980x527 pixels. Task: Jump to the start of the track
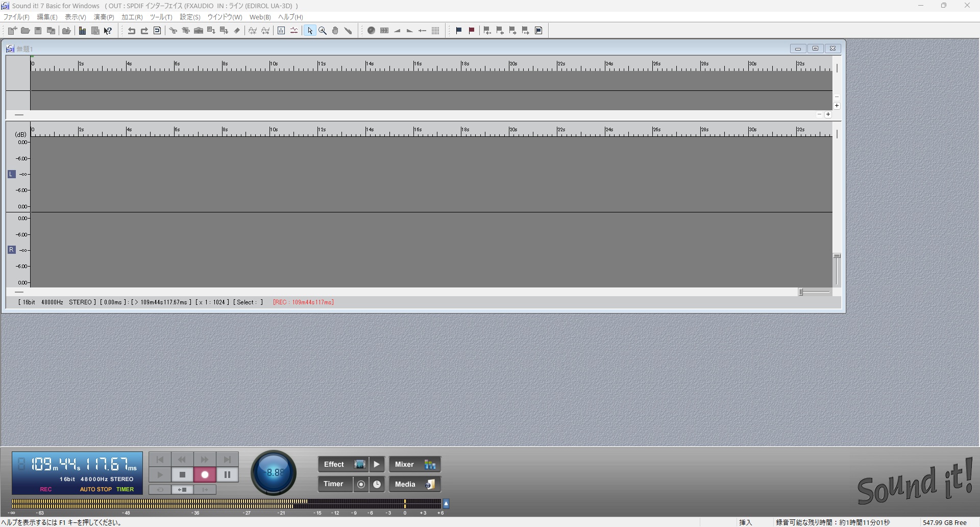click(160, 460)
